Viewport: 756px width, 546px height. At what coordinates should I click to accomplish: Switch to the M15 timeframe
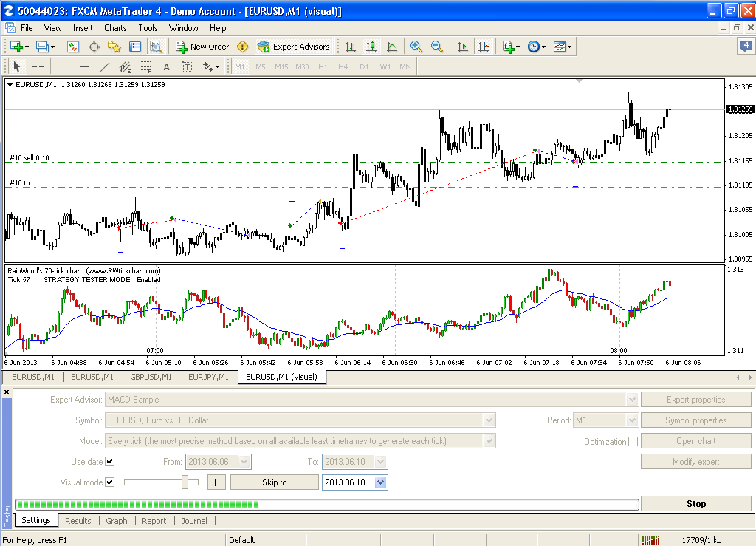click(x=281, y=66)
